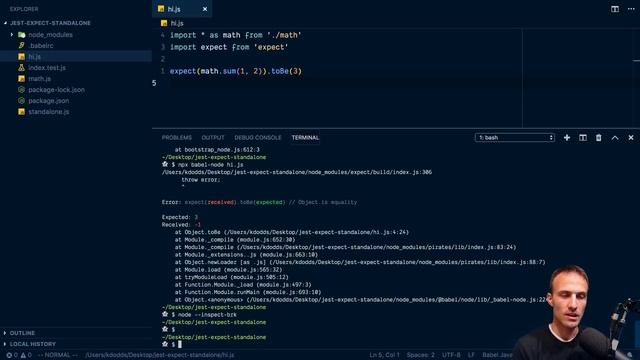The height and width of the screenshot is (360, 640).
Task: Click the hi.js breadcrumb label
Action: [x=177, y=23]
